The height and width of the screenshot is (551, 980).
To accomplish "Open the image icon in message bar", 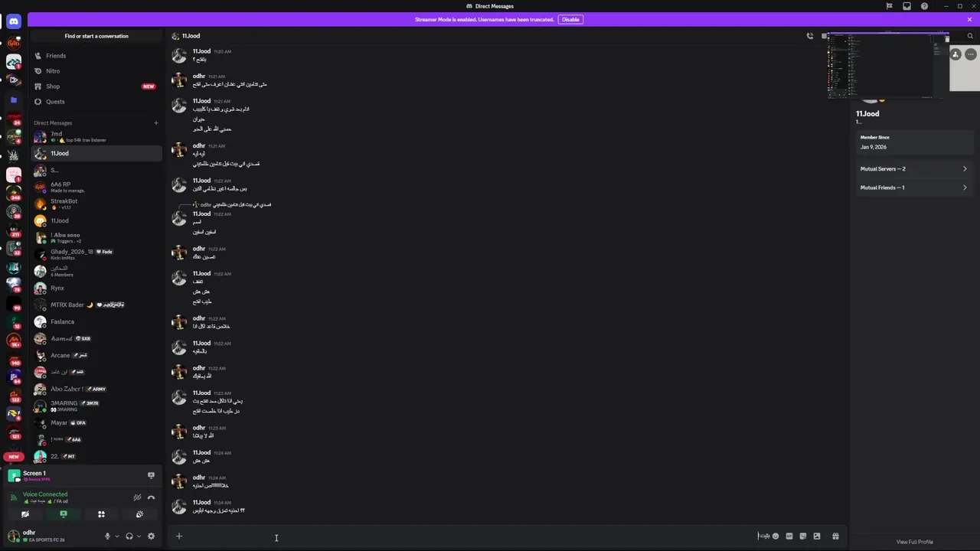I will coord(817,536).
